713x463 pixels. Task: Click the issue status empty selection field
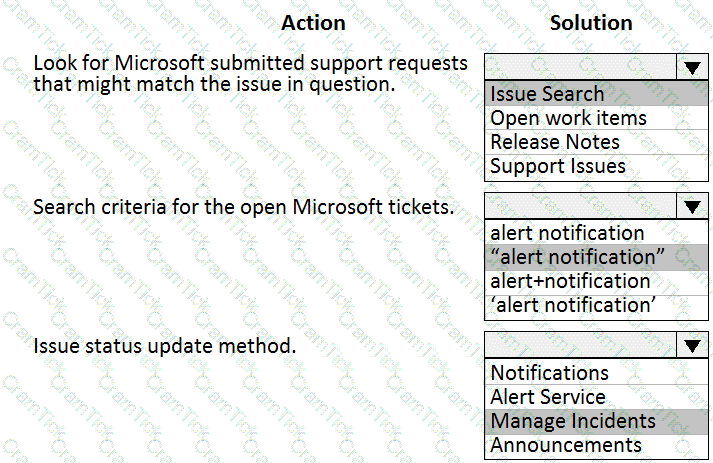581,345
